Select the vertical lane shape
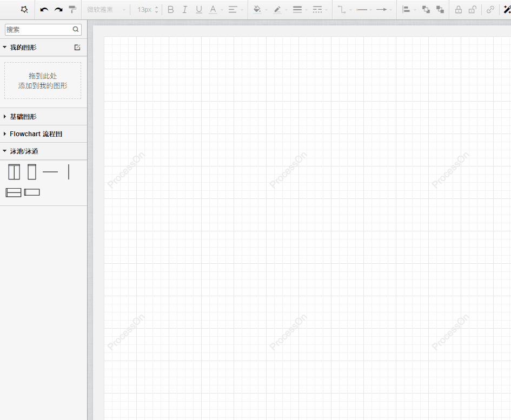Viewport: 511px width, 420px height. click(32, 172)
